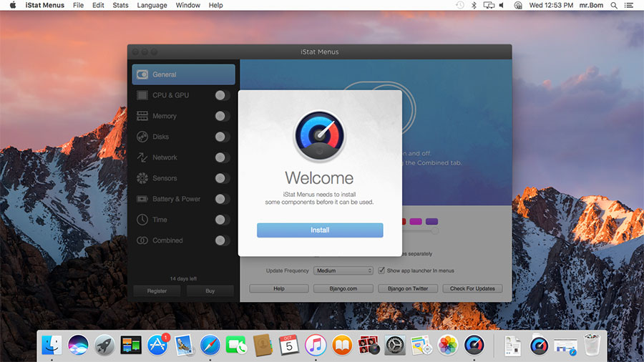Launch Siri from the Dock
Image resolution: width=644 pixels, height=362 pixels.
pos(78,345)
